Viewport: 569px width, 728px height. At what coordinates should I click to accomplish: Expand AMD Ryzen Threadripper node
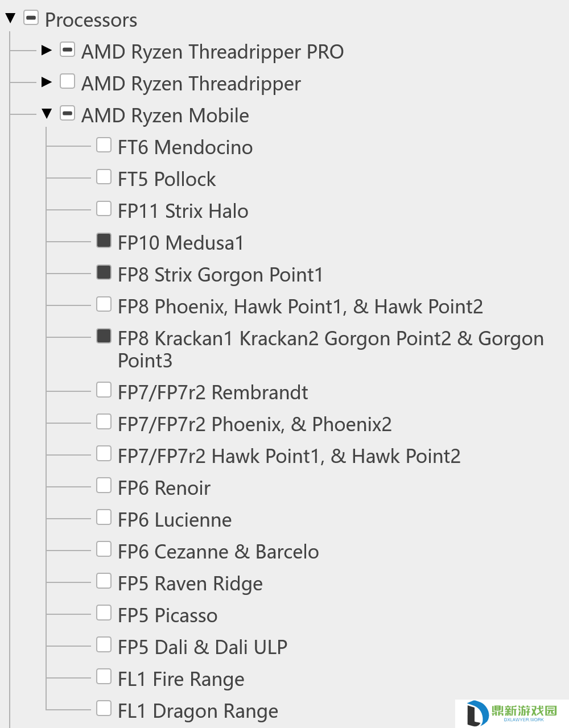(47, 82)
